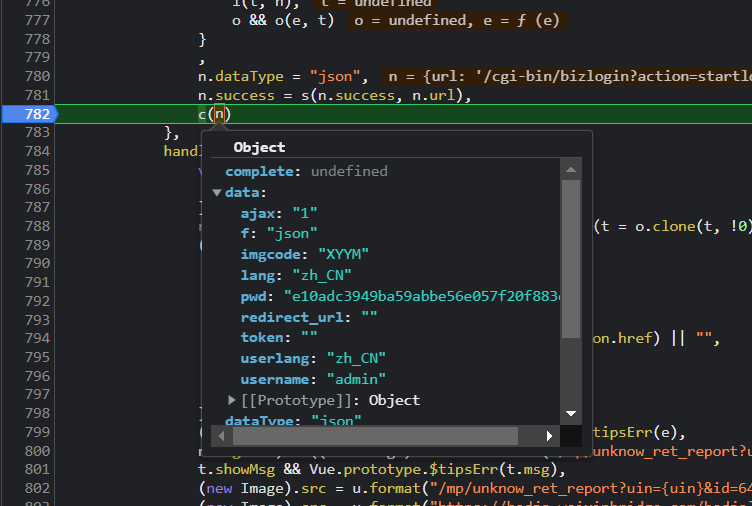Viewport: 752px width, 506px height.
Task: Click the horizontal scrollbar's left arrow
Action: tap(221, 435)
